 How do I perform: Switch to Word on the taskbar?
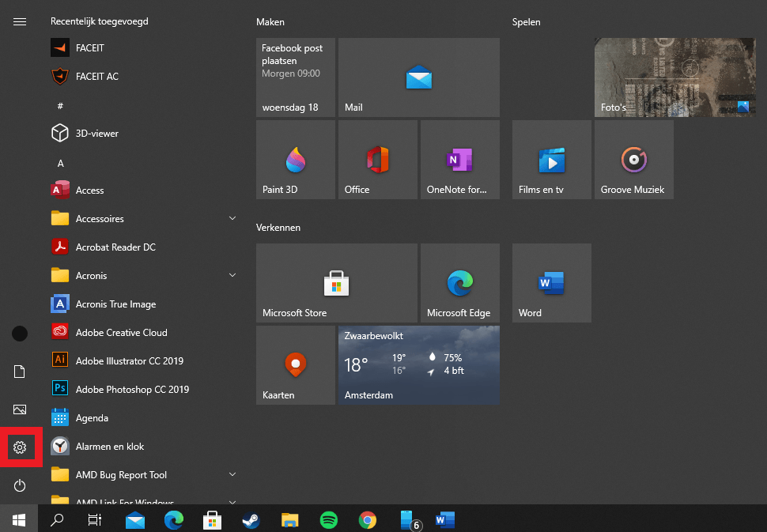[x=445, y=519]
